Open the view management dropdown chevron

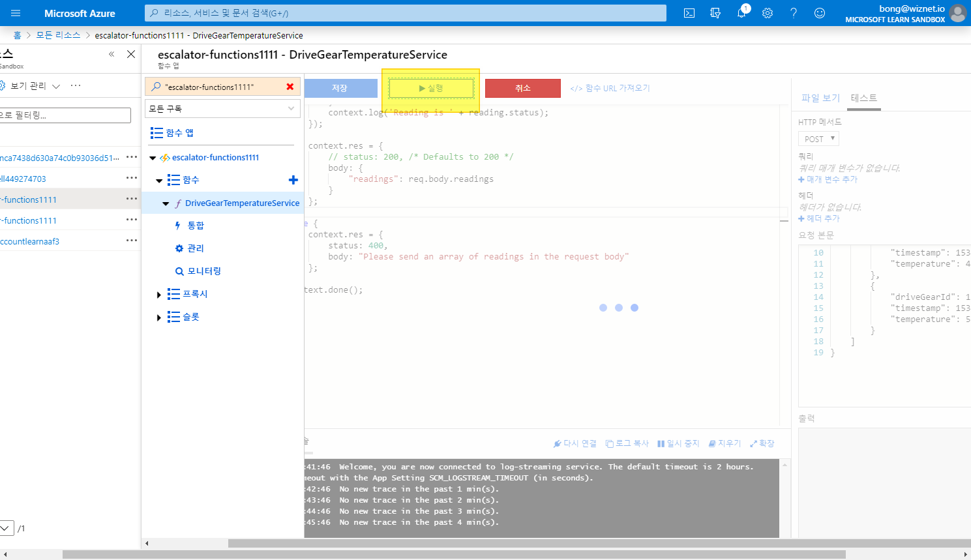click(56, 86)
